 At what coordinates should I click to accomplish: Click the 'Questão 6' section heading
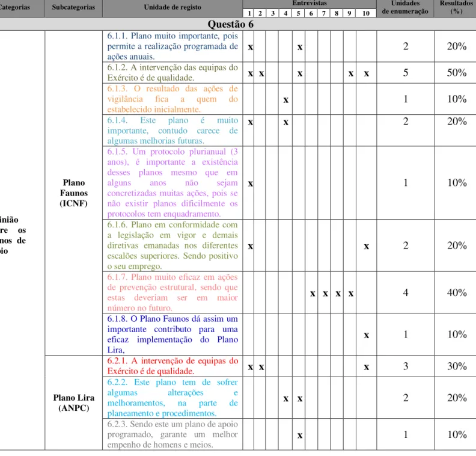230,24
